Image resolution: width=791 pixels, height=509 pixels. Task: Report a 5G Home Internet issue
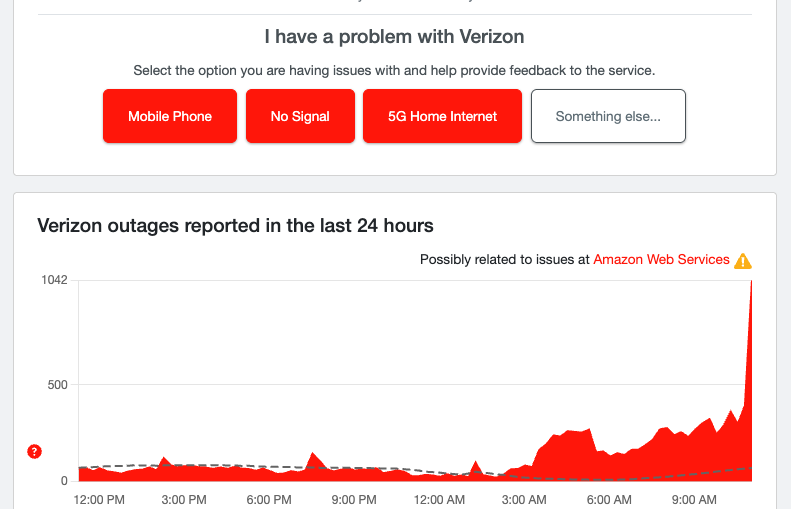[x=442, y=116]
